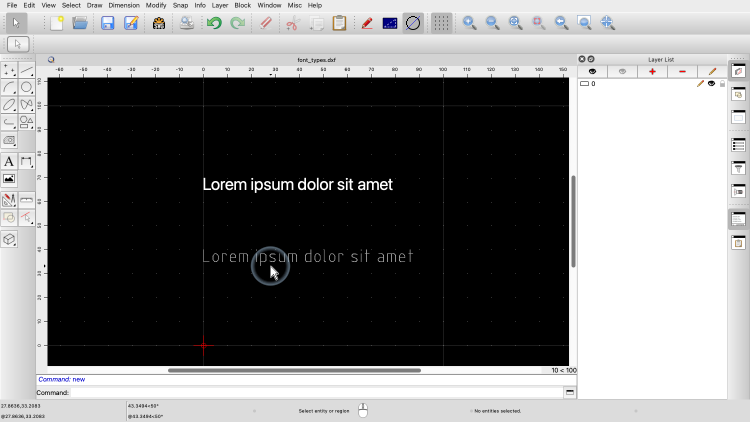Toggle the lock on layer 0
The image size is (750, 422).
[x=722, y=84]
